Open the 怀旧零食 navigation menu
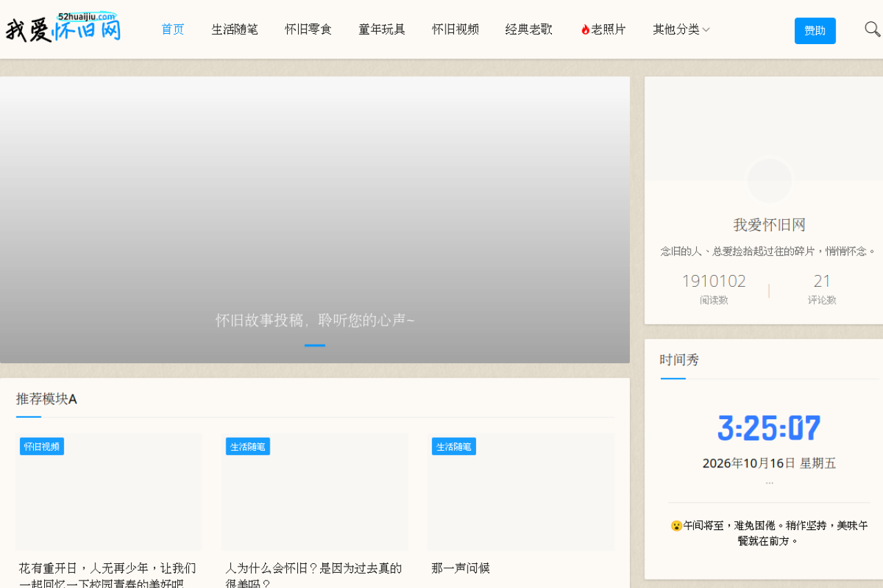 coord(308,30)
